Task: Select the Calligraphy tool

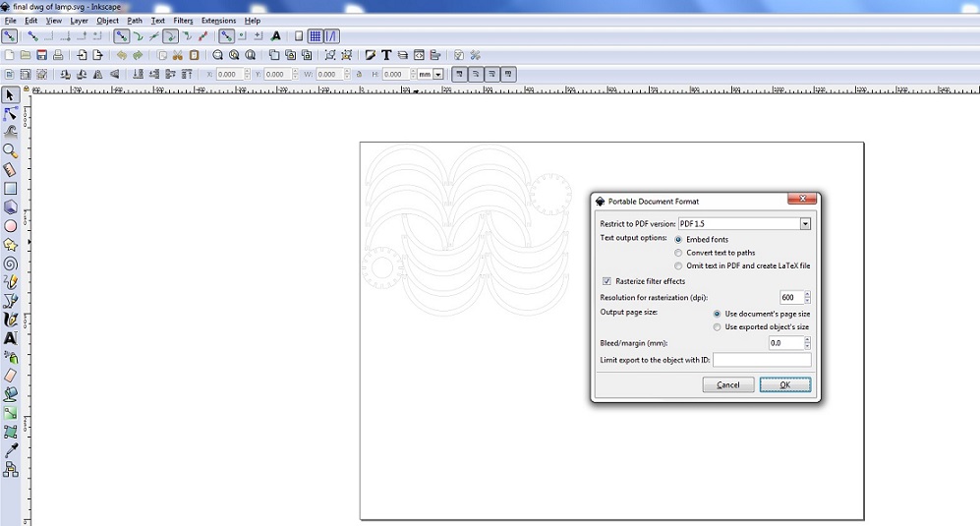Action: pos(10,320)
